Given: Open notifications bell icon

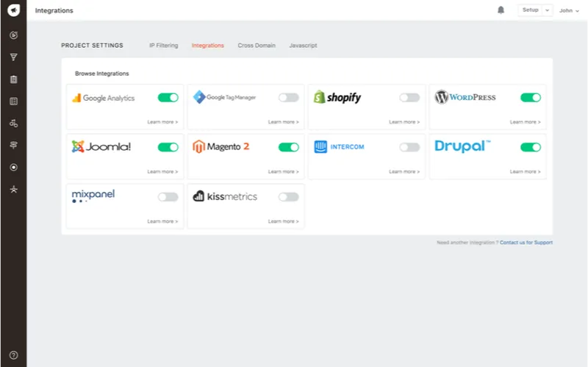Looking at the screenshot, I should (x=501, y=10).
